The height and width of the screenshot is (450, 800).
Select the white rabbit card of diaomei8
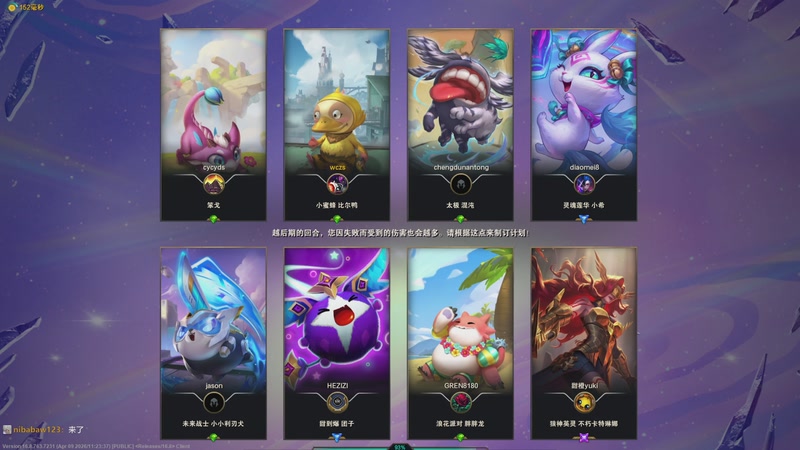[x=584, y=125]
